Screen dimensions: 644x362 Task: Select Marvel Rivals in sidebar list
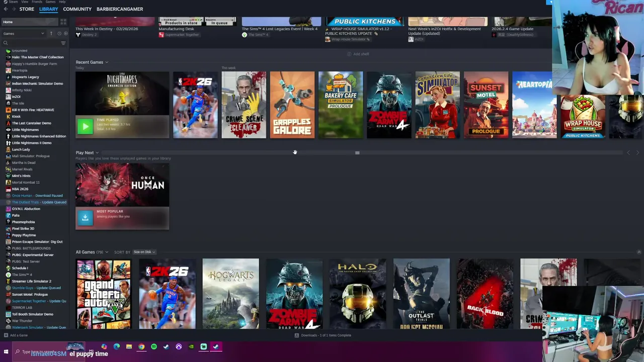point(22,169)
